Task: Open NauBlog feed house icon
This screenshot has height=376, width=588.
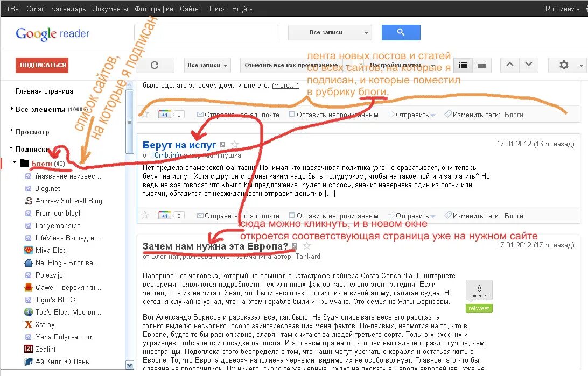Action: tap(28, 263)
